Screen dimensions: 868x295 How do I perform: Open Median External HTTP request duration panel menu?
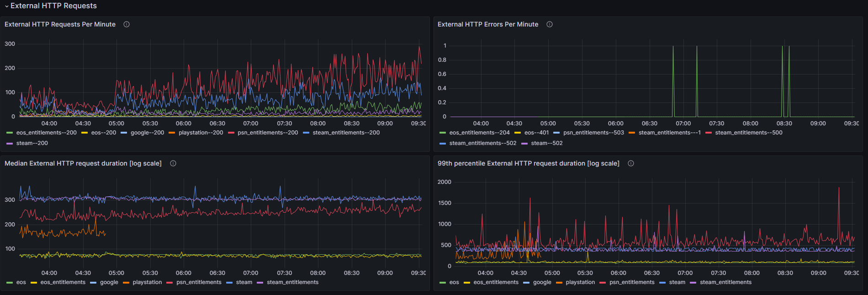click(x=83, y=163)
